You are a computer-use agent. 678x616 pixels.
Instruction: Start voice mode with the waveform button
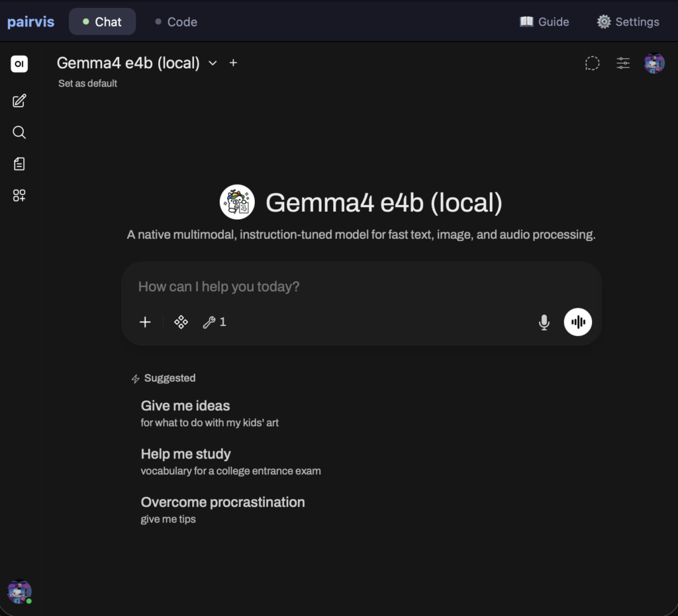[578, 322]
